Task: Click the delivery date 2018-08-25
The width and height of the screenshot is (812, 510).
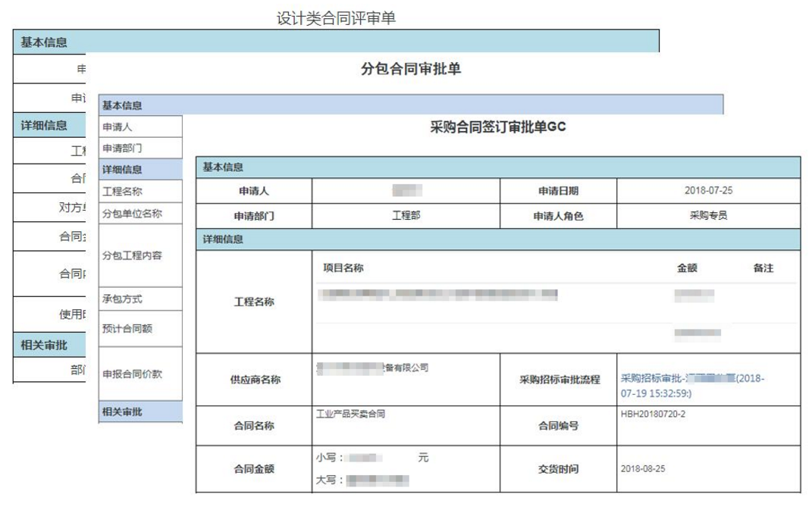Action: point(642,469)
